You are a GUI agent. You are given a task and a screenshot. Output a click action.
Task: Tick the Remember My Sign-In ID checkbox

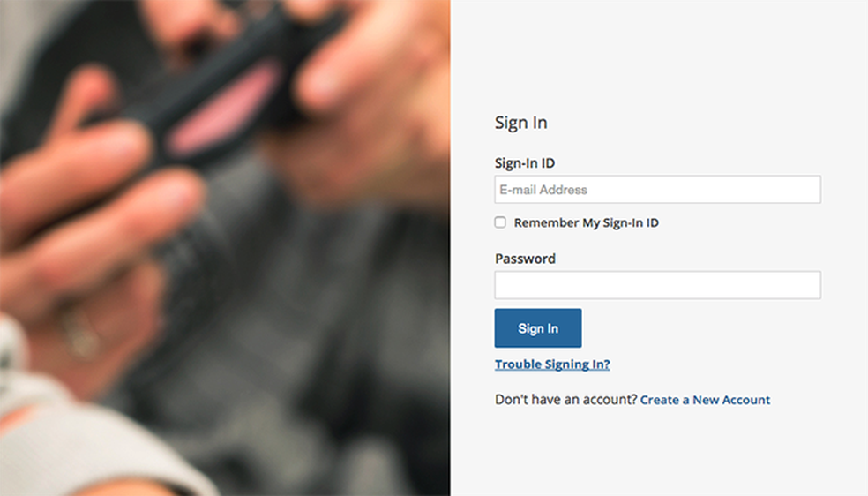coord(500,222)
